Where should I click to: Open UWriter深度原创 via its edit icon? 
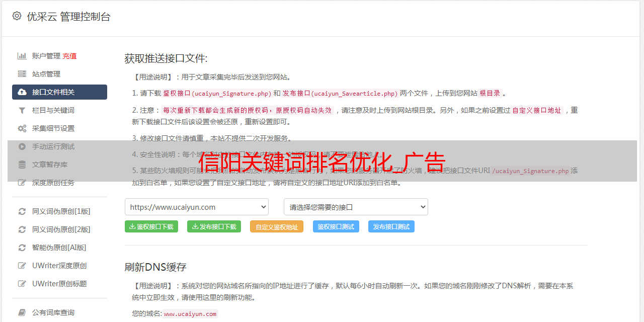[x=22, y=266]
